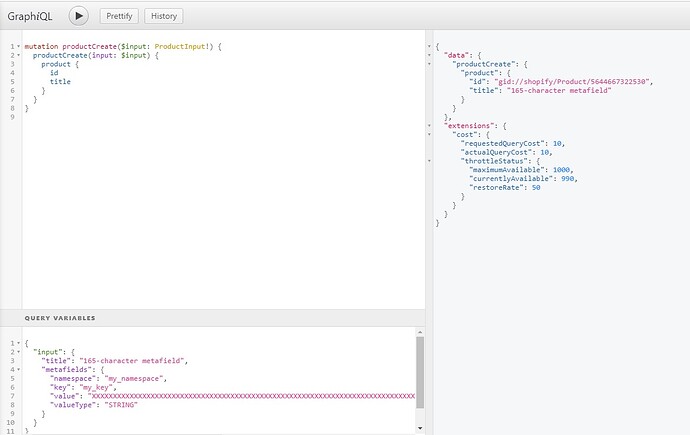Screen dimensions: 690x435
Task: Collapse the "data" node in the result pane
Action: (x=429, y=55)
